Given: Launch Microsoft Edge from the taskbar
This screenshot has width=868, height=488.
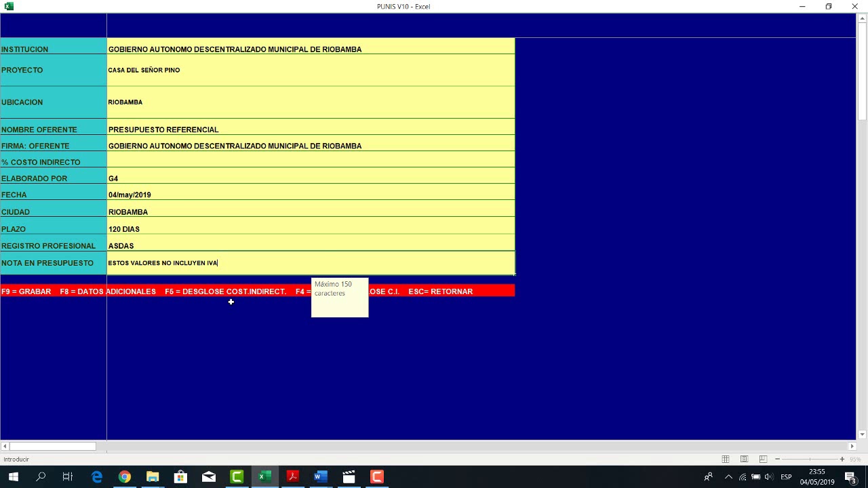Looking at the screenshot, I should pyautogui.click(x=97, y=476).
